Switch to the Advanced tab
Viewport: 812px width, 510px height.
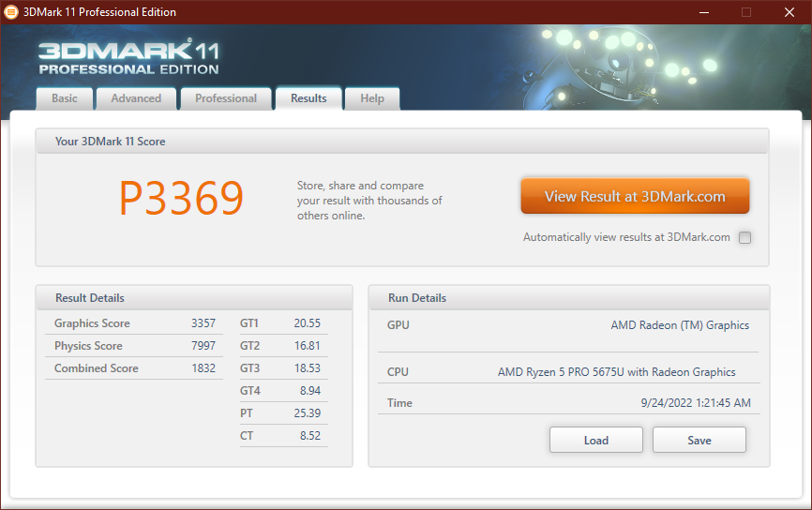pyautogui.click(x=136, y=98)
